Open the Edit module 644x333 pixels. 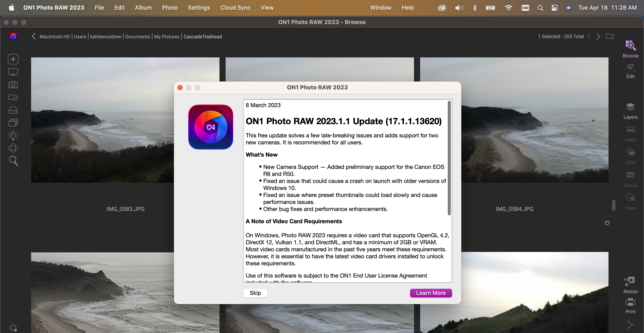coord(630,71)
